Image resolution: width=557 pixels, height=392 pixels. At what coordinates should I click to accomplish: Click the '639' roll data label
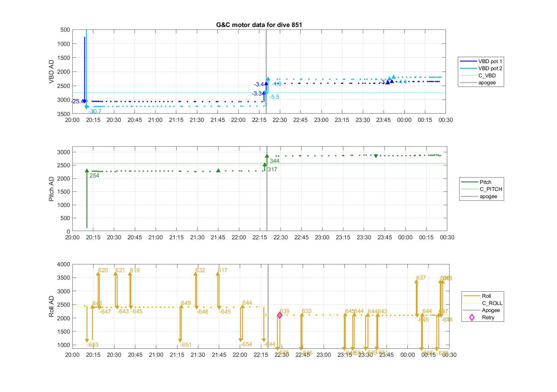pos(284,311)
